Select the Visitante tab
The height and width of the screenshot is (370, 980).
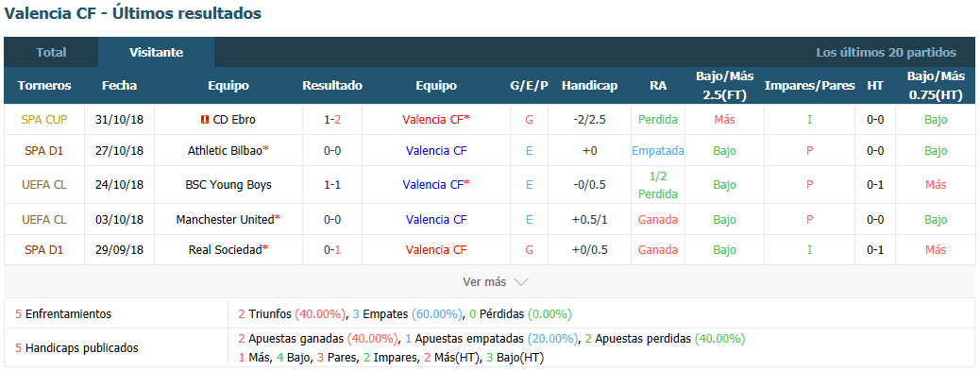coord(156,53)
